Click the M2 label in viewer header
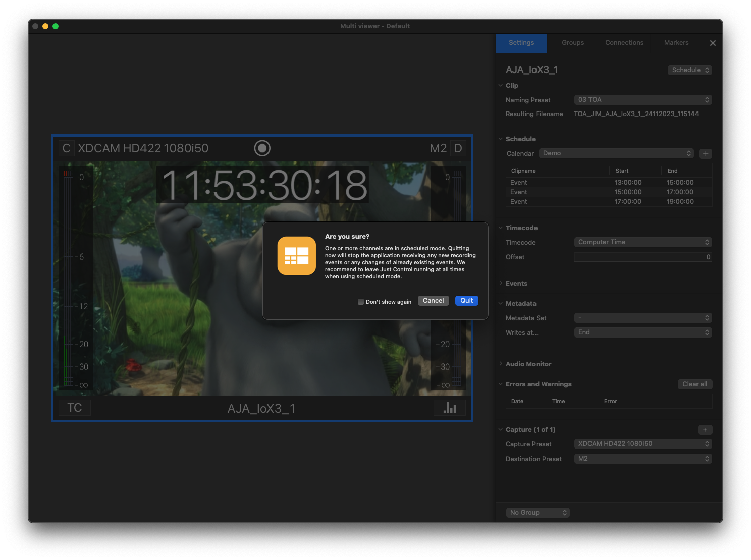The width and height of the screenshot is (751, 560). (x=438, y=148)
